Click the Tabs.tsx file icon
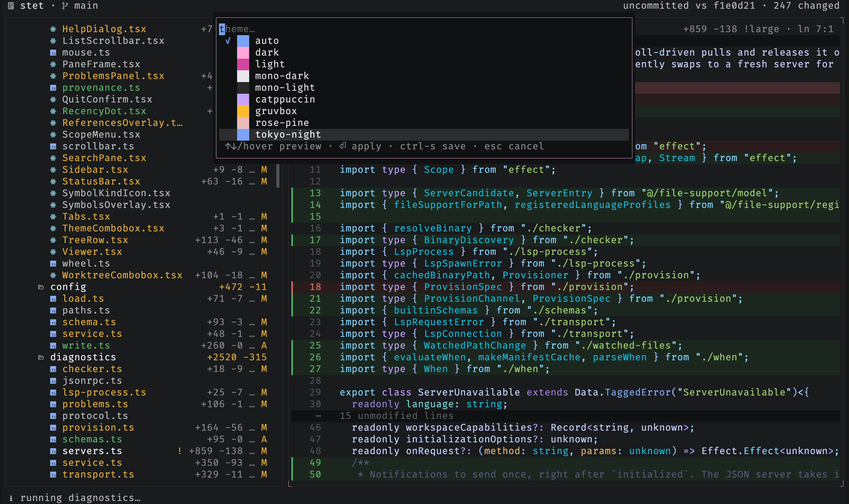The image size is (849, 504). pos(53,217)
